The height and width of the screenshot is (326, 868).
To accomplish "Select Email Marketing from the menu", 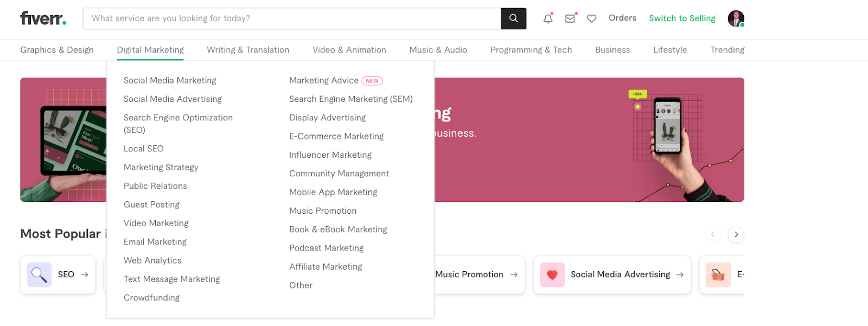I will (155, 242).
